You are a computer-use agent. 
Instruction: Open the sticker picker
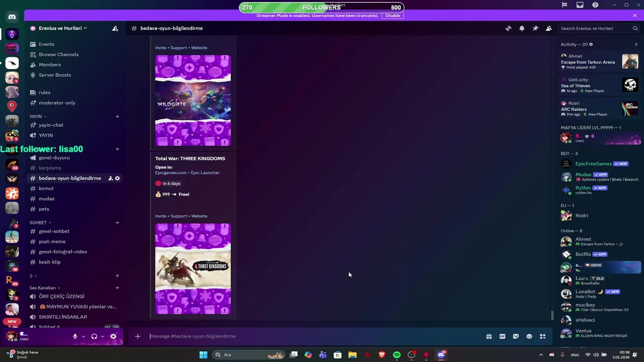point(516,336)
